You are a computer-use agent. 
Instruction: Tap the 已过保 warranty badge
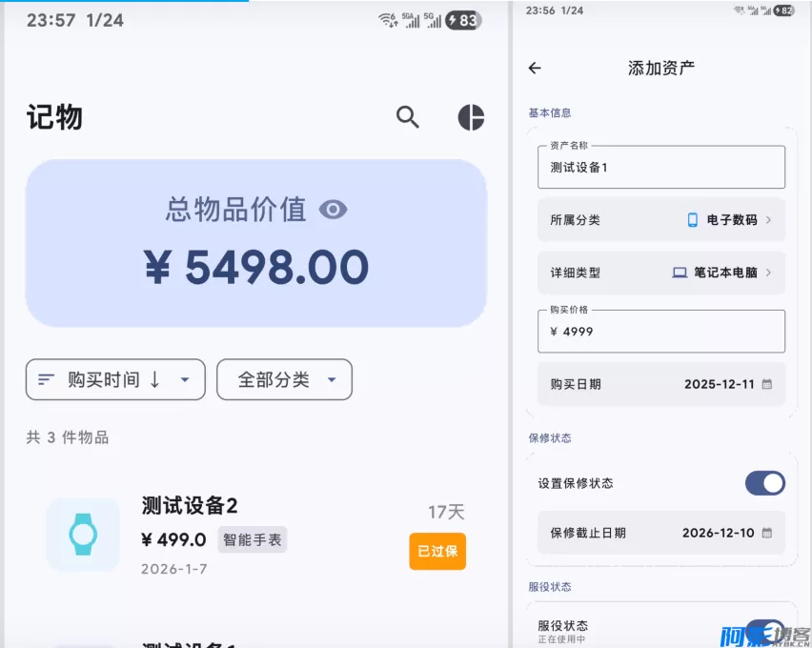coord(437,551)
